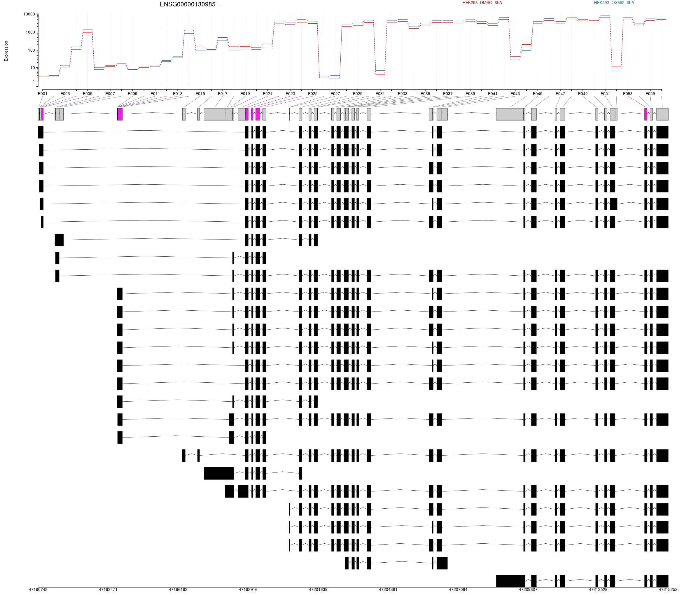Viewport: 700px width, 595px height.
Task: Click the exon label E033
Action: [402, 94]
